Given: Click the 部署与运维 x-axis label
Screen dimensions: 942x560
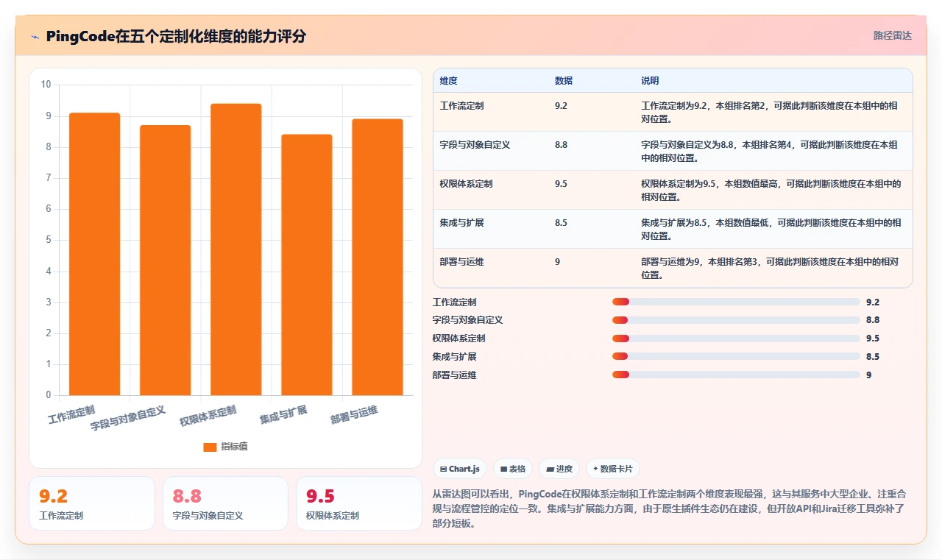Looking at the screenshot, I should 355,416.
